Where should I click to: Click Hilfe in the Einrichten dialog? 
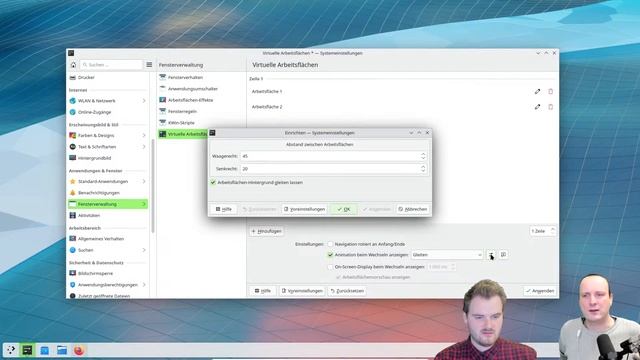click(x=224, y=209)
